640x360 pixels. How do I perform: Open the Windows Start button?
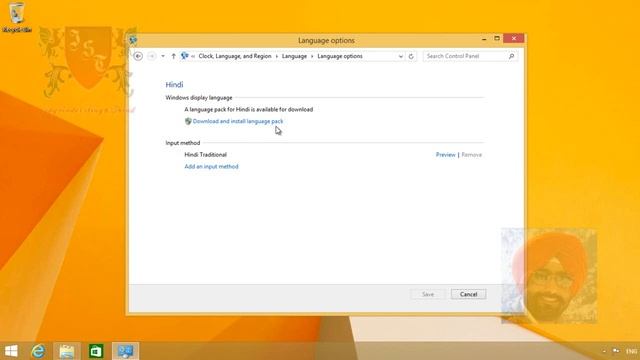coord(11,351)
